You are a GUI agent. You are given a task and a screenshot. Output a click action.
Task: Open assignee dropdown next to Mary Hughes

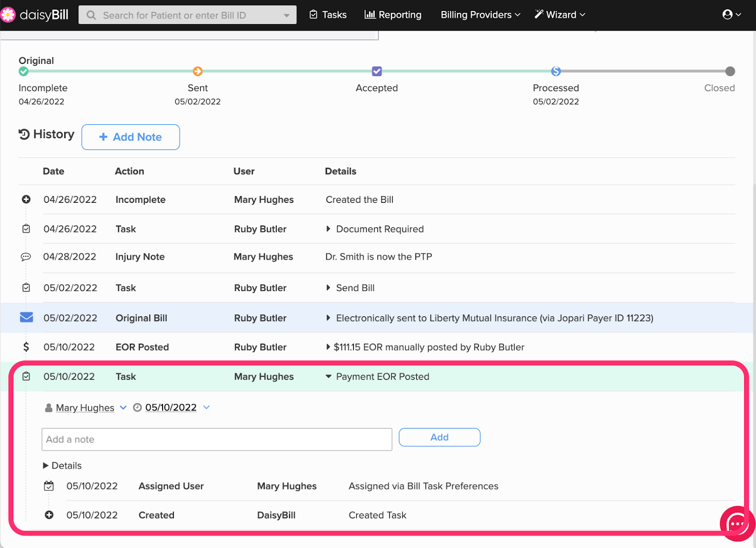pos(123,408)
